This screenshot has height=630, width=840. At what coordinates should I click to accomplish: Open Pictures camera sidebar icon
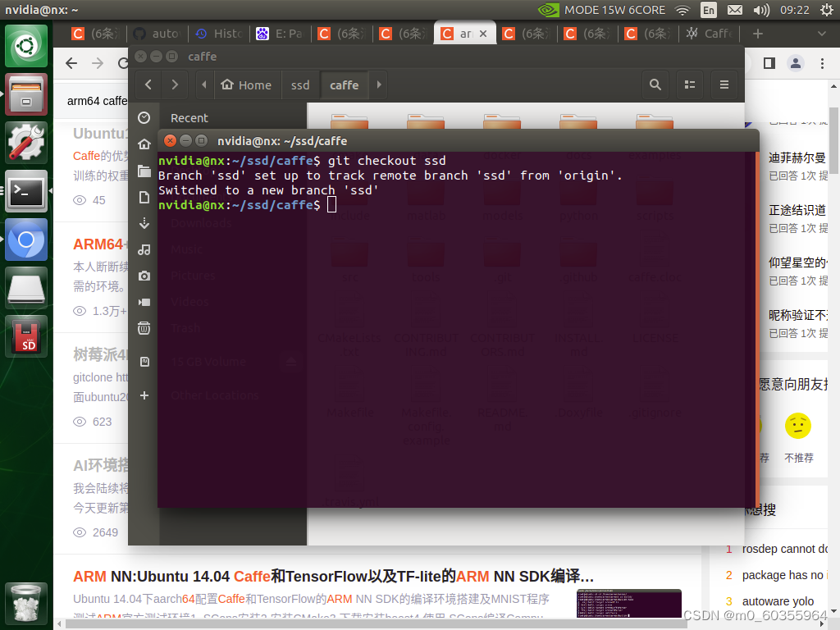(144, 276)
